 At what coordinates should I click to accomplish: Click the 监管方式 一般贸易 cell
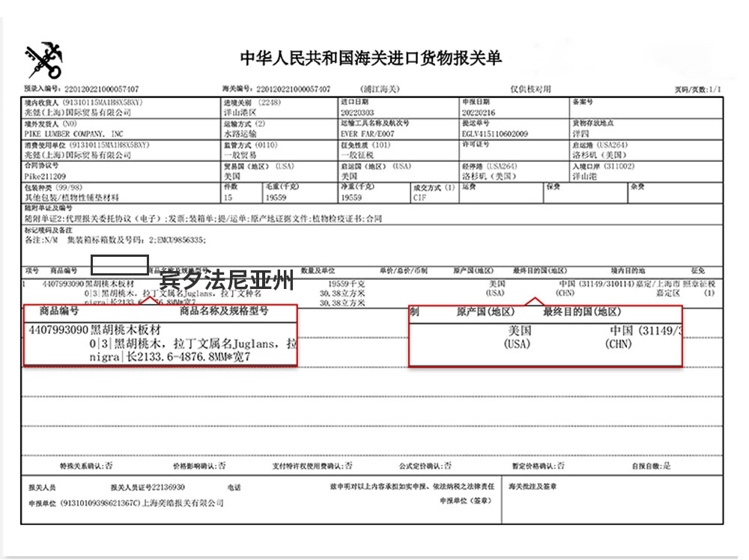[241, 155]
